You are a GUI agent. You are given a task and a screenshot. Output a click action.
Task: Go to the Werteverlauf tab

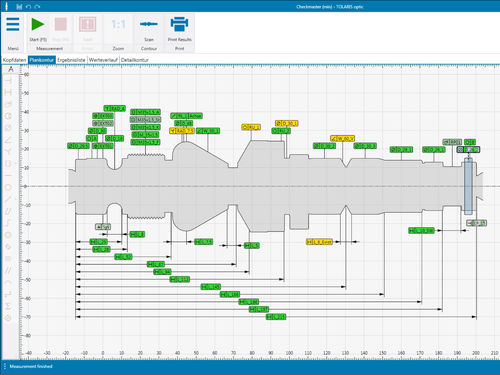[x=103, y=60]
